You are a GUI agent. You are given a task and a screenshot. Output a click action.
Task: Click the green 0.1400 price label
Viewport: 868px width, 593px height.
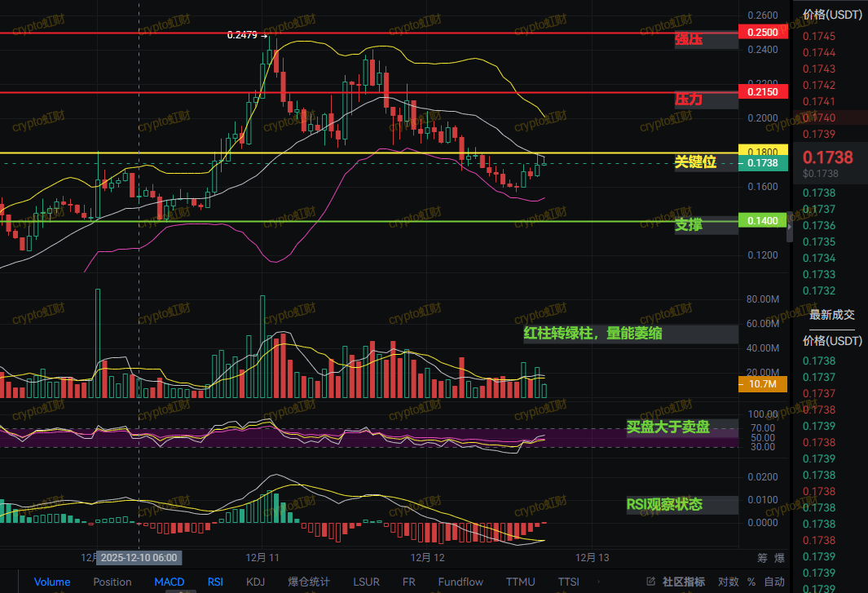point(763,220)
